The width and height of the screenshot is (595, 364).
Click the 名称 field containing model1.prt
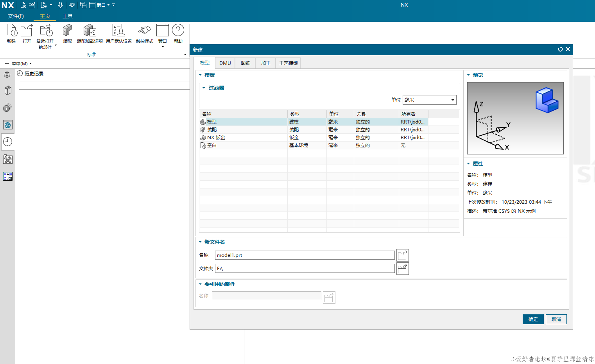[x=305, y=255]
